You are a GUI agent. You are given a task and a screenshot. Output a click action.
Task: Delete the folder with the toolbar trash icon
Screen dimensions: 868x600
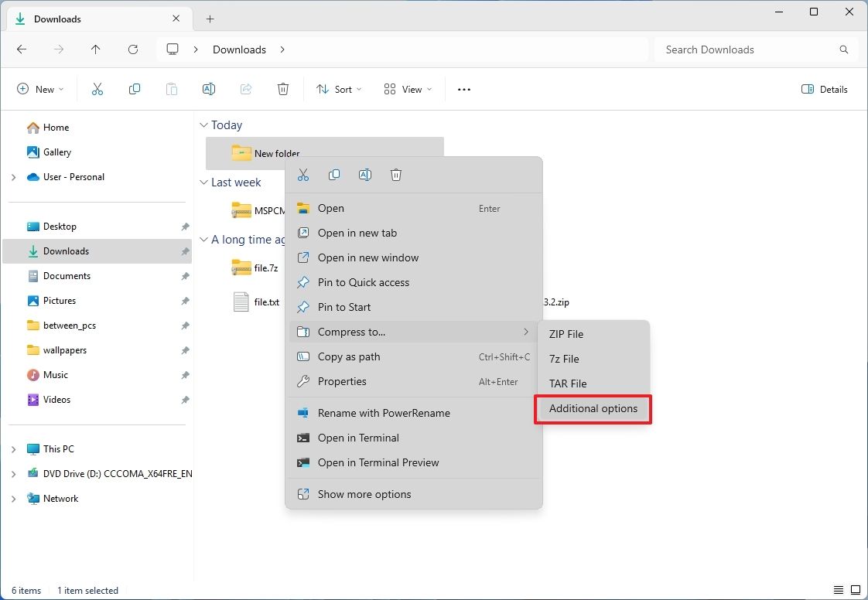pyautogui.click(x=283, y=89)
